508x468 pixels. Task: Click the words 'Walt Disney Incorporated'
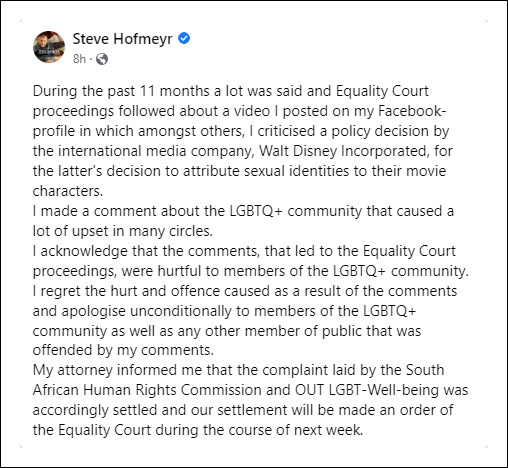(x=344, y=151)
